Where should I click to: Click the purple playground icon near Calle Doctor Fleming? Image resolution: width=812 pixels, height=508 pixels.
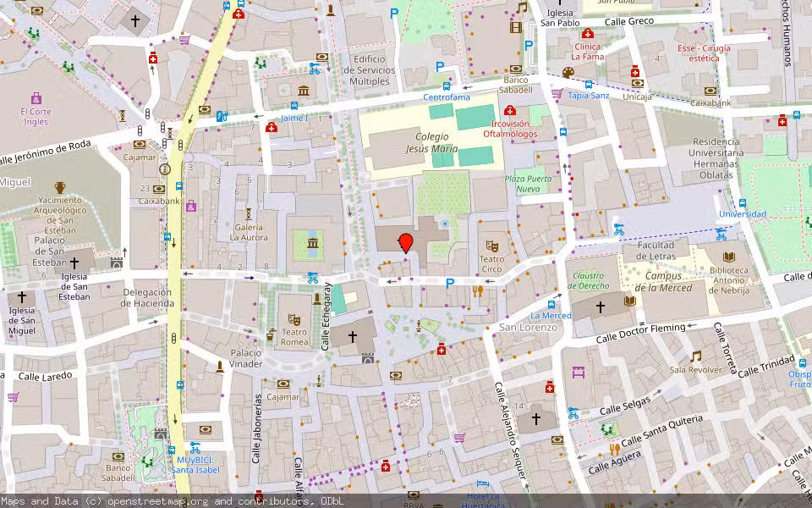tap(579, 373)
